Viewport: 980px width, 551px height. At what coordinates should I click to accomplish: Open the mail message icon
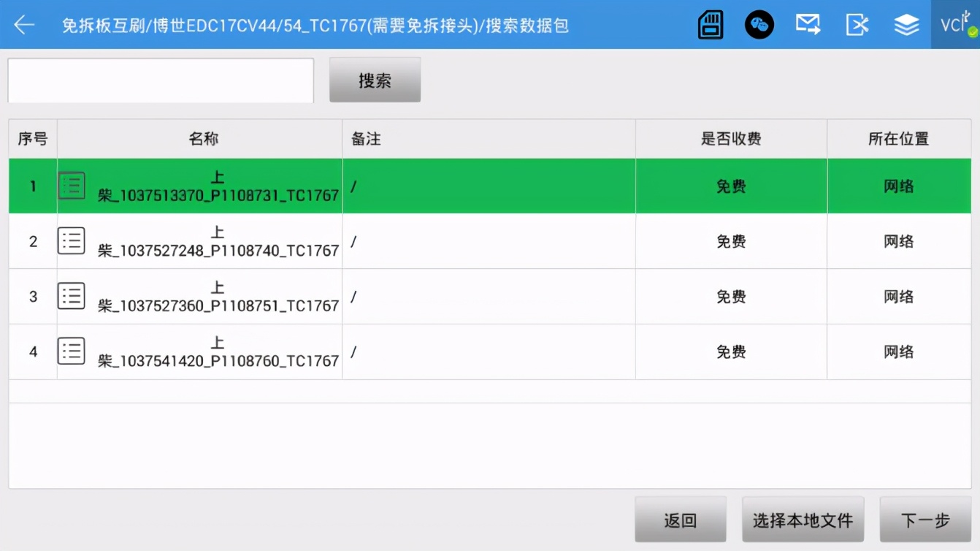click(x=808, y=25)
